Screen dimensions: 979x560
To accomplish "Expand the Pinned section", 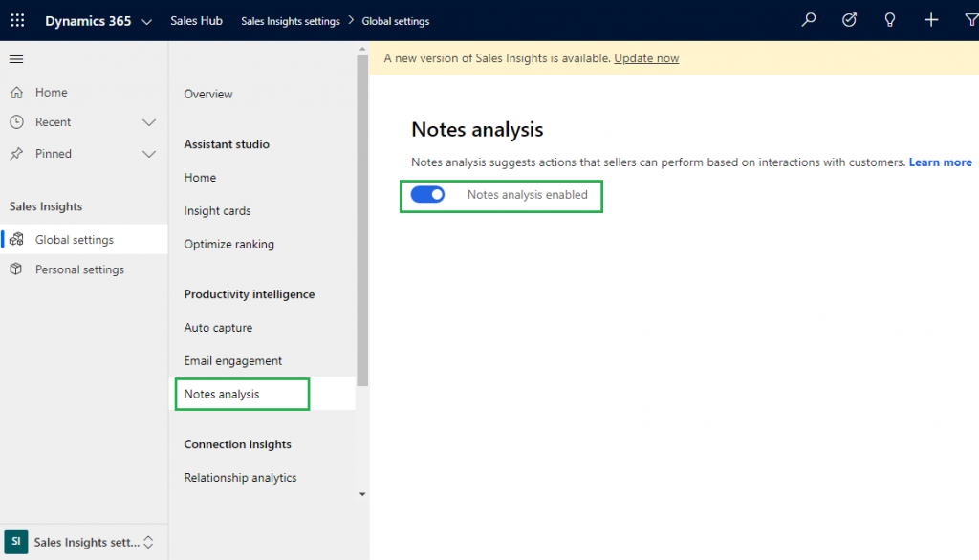I will pos(149,153).
